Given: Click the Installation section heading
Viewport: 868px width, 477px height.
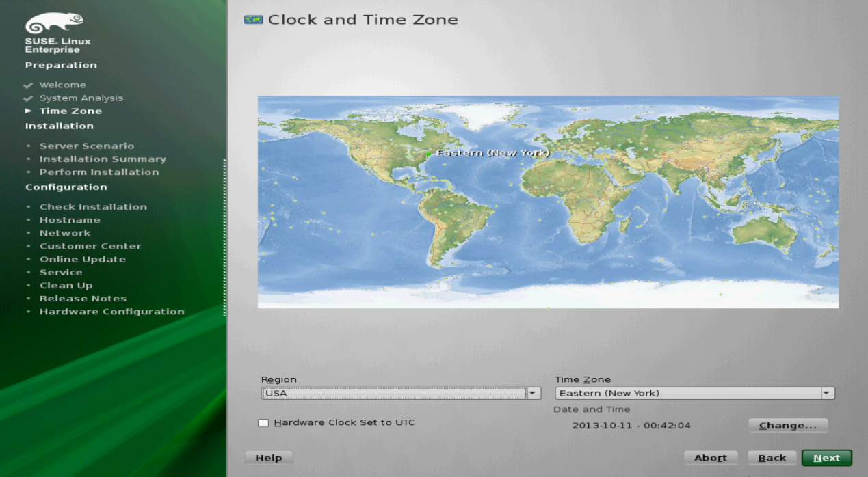Looking at the screenshot, I should pos(60,126).
